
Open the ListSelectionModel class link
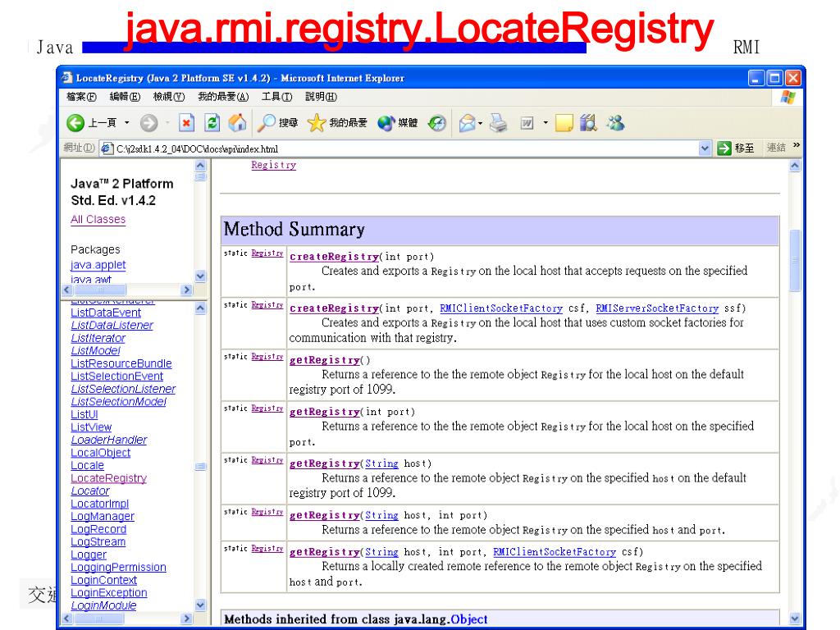(x=118, y=402)
